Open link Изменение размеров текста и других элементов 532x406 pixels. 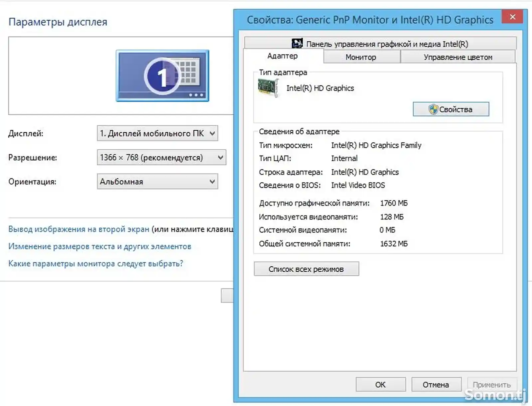pyautogui.click(x=100, y=246)
